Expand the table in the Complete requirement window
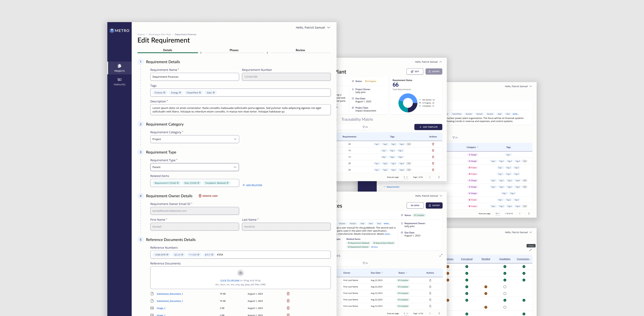Image resolution: width=644 pixels, height=316 pixels. pos(441,255)
